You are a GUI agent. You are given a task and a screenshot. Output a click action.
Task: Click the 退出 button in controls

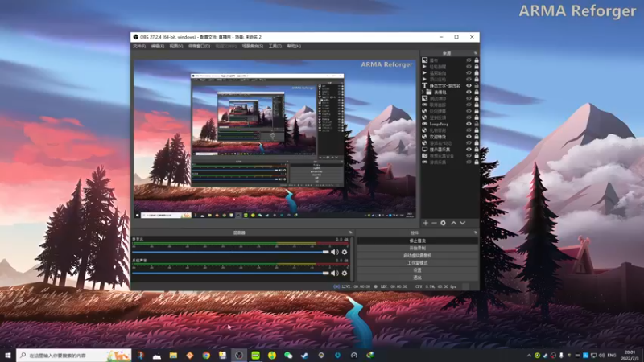pyautogui.click(x=417, y=278)
